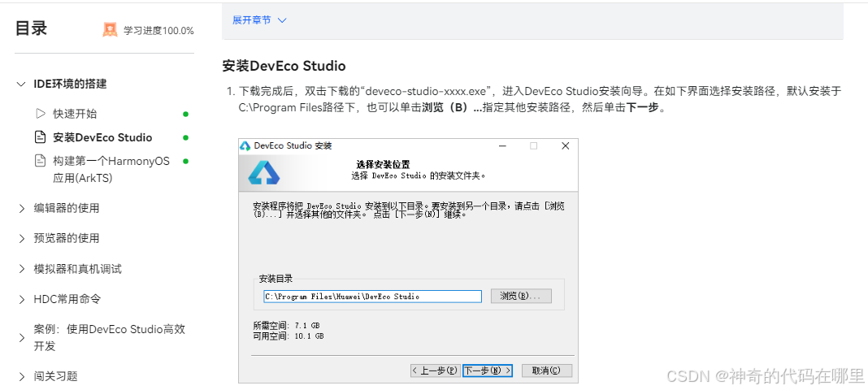Close the DevEco Studio installer window
The height and width of the screenshot is (390, 868).
coord(565,146)
